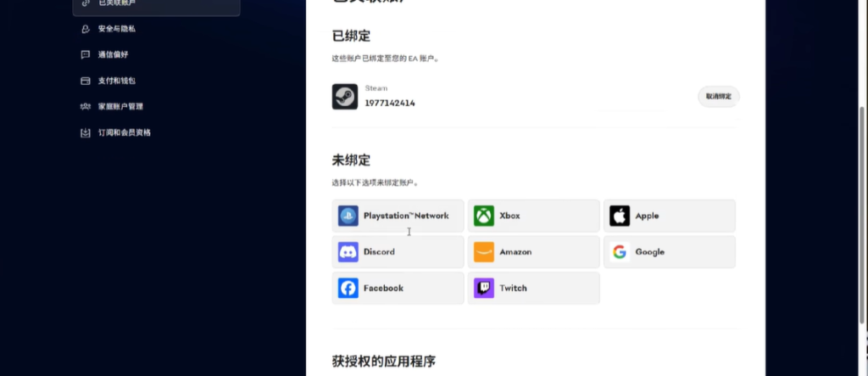Click the Discord logo icon
The image size is (868, 376).
click(348, 252)
